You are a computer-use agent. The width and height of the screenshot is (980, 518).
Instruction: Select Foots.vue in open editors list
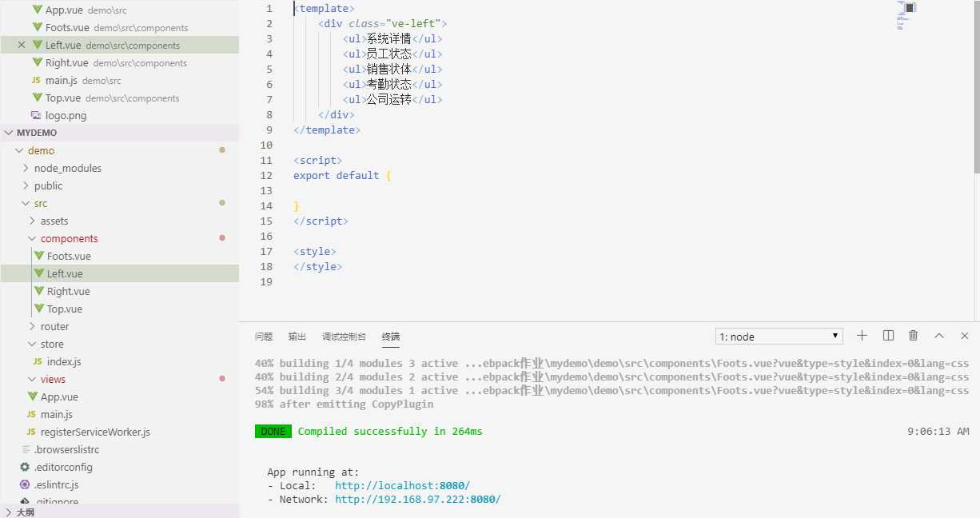click(x=119, y=28)
